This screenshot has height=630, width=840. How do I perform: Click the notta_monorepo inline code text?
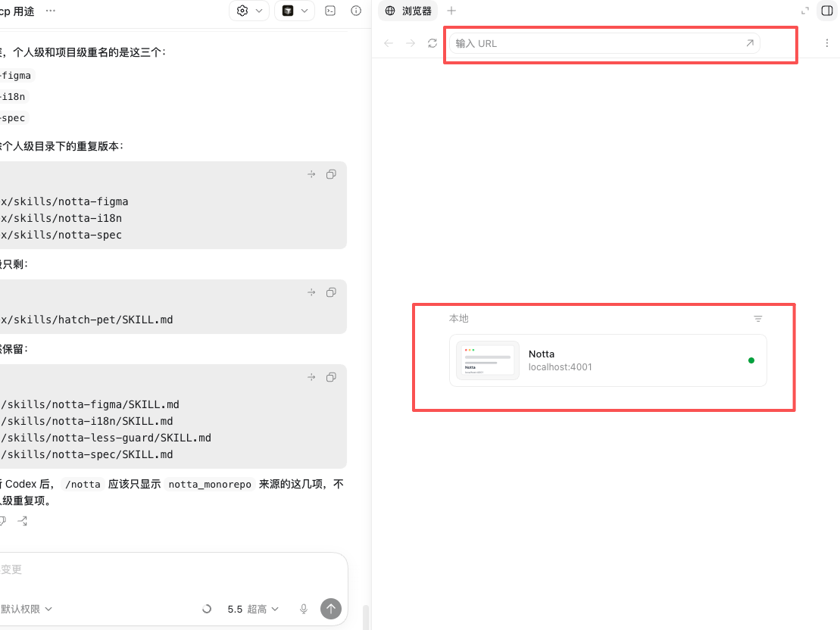click(210, 485)
